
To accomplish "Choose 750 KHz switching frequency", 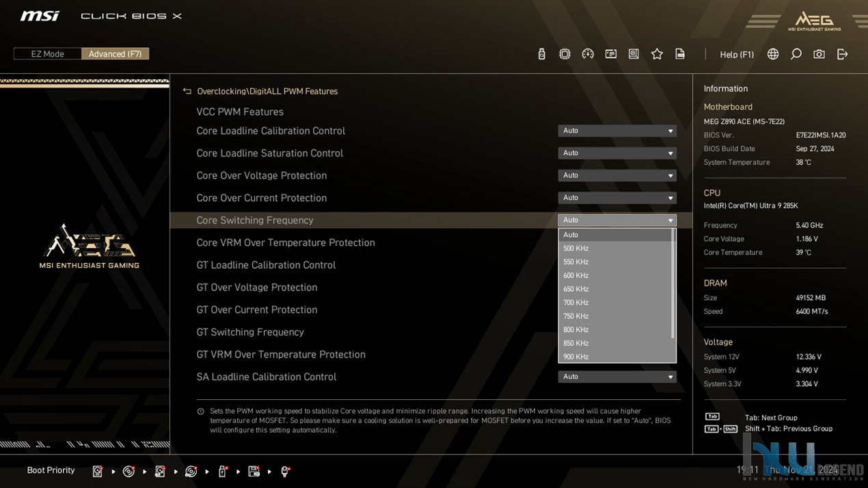I will pyautogui.click(x=615, y=316).
